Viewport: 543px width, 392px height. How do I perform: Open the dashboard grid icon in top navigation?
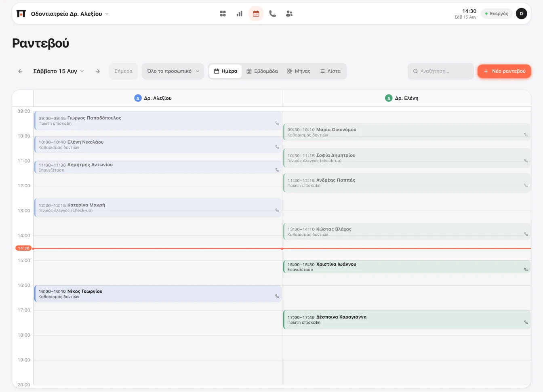pos(223,14)
